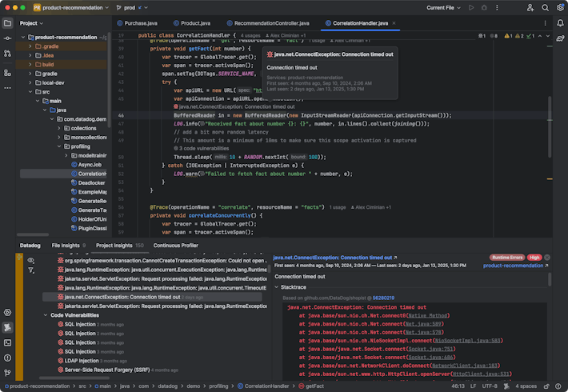Viewport: 568px width, 392px height.
Task: Switch to the Continuous Profiler tab
Action: tap(175, 246)
